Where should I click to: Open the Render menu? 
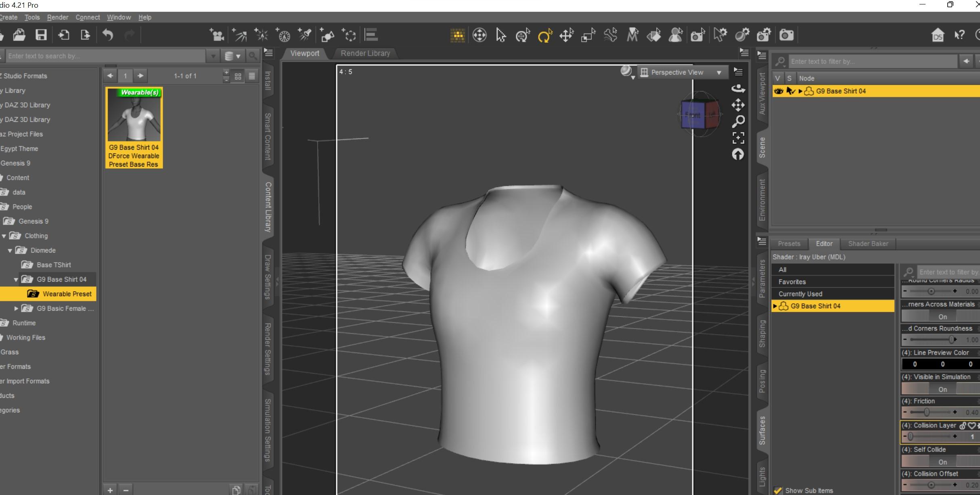[57, 17]
